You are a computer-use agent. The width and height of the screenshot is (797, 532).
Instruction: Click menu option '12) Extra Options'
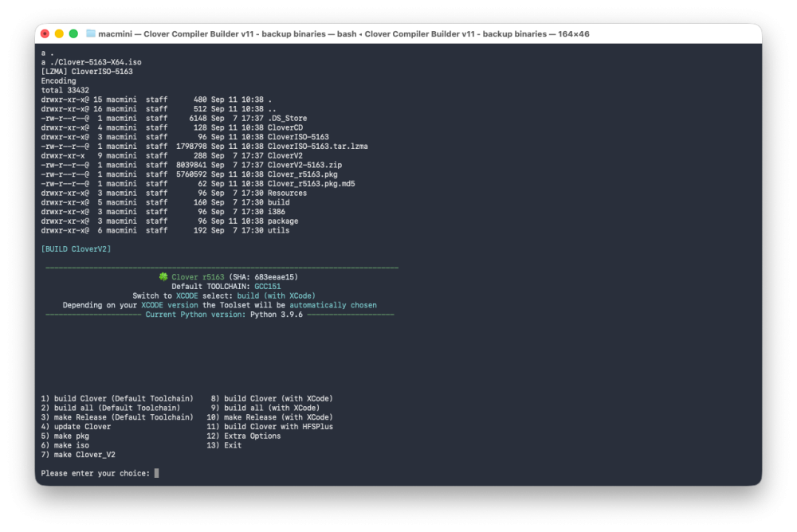coord(243,436)
